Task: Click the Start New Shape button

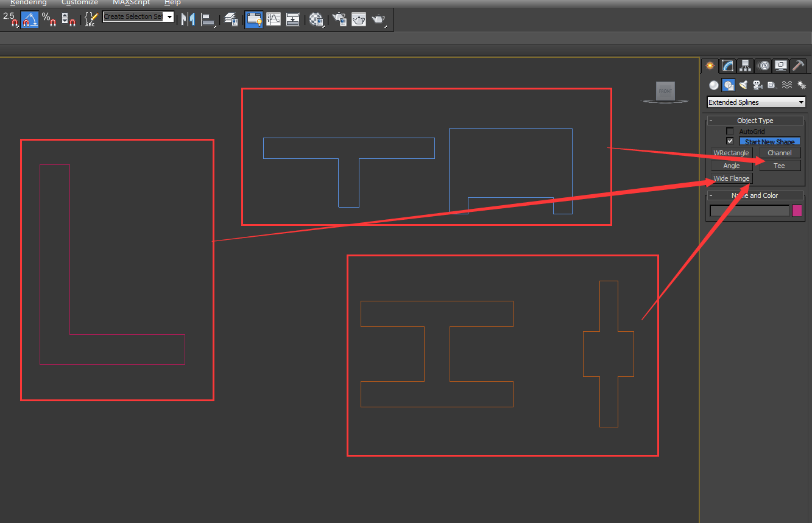Action: (769, 141)
